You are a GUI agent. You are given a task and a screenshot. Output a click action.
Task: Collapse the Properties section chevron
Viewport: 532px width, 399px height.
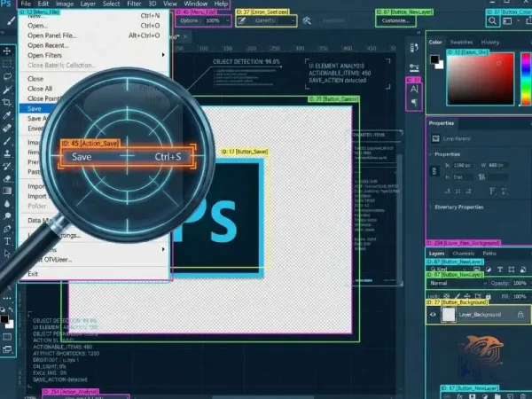pyautogui.click(x=430, y=154)
